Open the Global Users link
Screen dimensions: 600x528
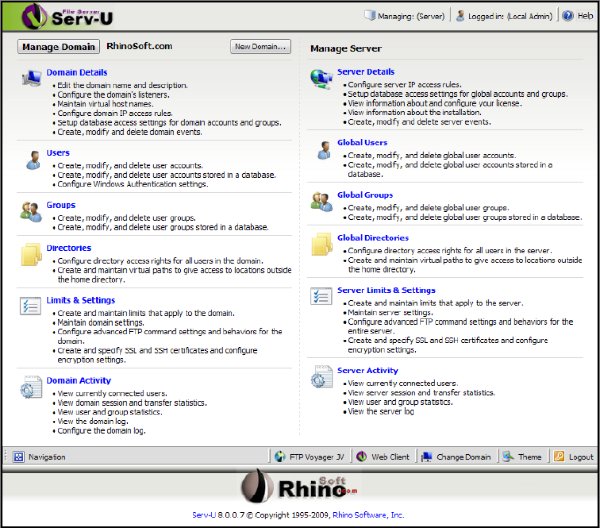pos(362,143)
